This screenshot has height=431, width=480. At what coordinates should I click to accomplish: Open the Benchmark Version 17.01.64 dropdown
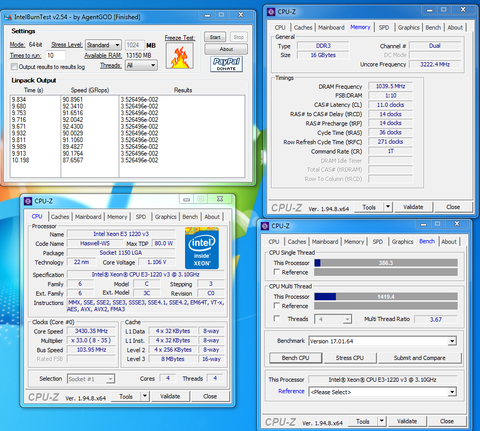pyautogui.click(x=383, y=341)
